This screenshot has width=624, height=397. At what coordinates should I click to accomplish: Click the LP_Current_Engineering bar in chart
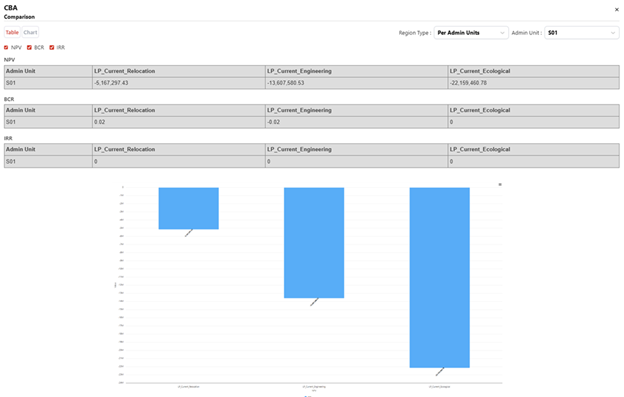click(314, 243)
